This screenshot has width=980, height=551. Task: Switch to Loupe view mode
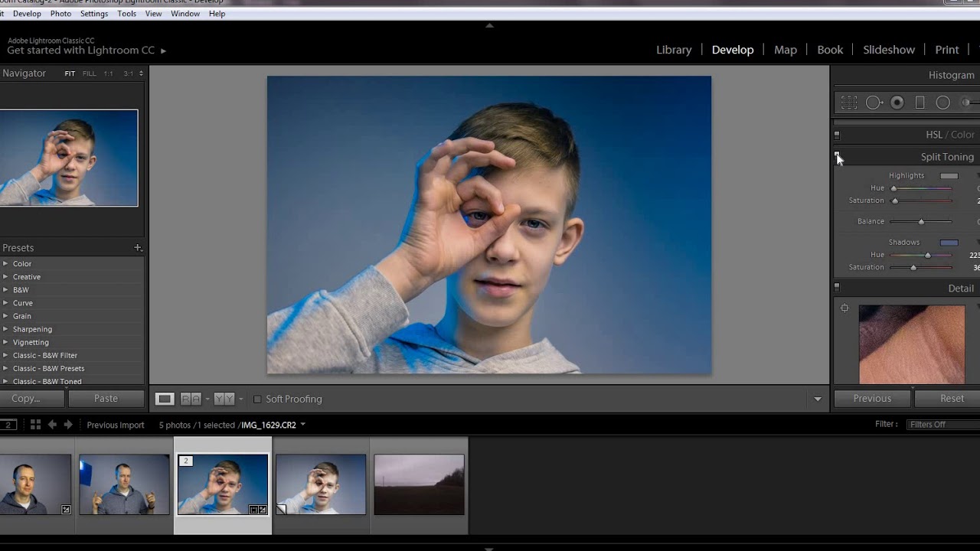(165, 399)
